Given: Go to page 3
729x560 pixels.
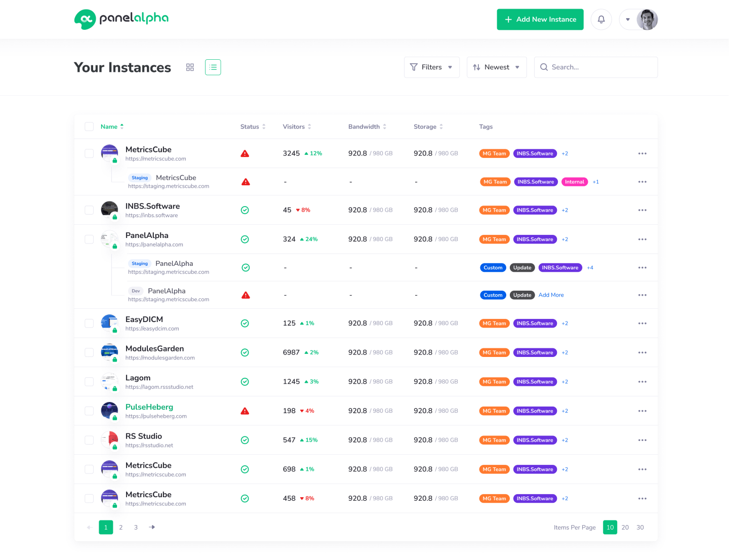Looking at the screenshot, I should (136, 528).
